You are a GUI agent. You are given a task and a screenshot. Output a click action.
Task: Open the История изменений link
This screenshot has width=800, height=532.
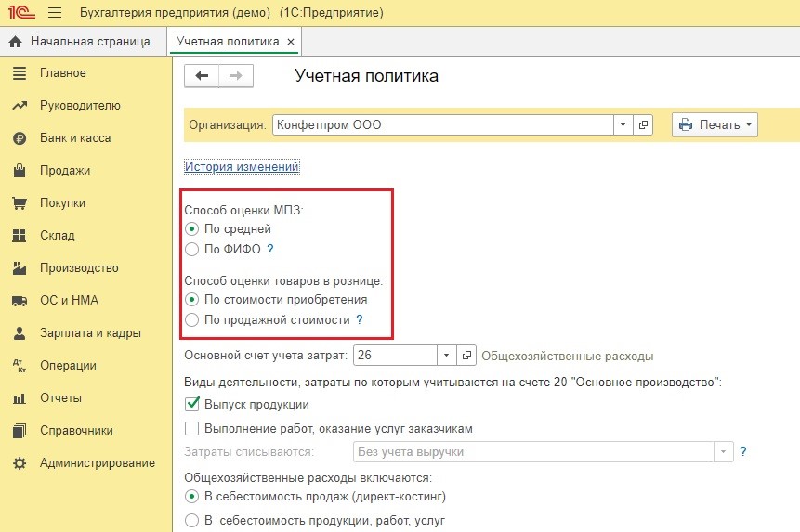coord(242,167)
